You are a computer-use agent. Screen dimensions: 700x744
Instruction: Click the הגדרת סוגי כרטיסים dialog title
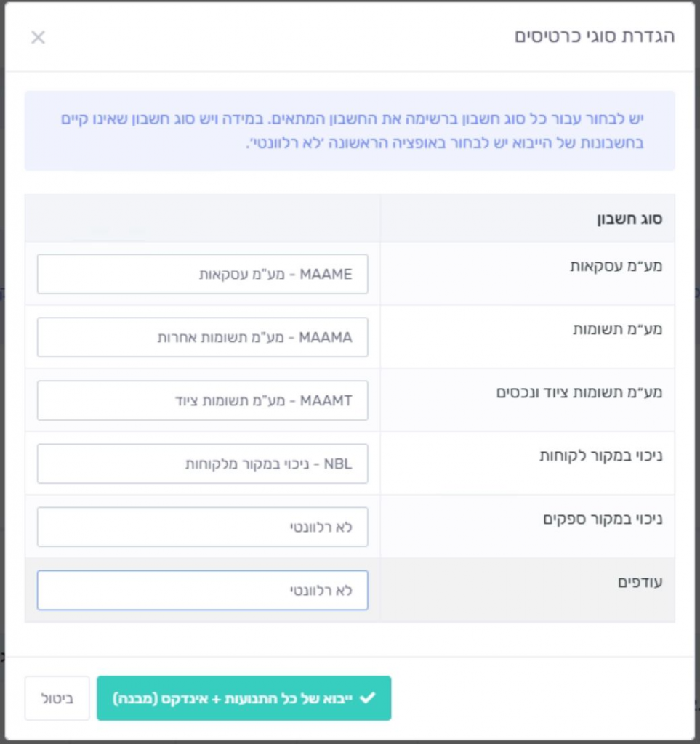pyautogui.click(x=595, y=36)
